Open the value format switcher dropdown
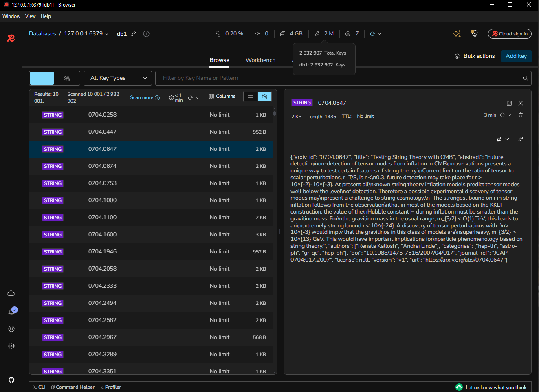 [502, 139]
